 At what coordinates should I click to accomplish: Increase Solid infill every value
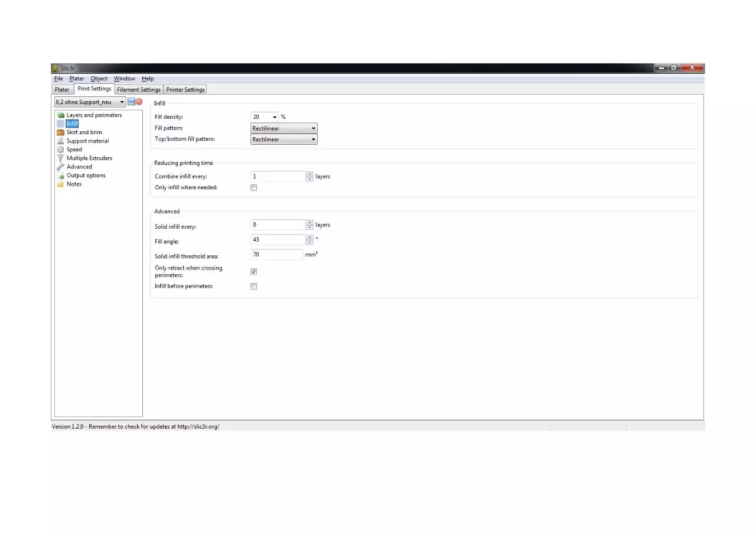coord(310,222)
